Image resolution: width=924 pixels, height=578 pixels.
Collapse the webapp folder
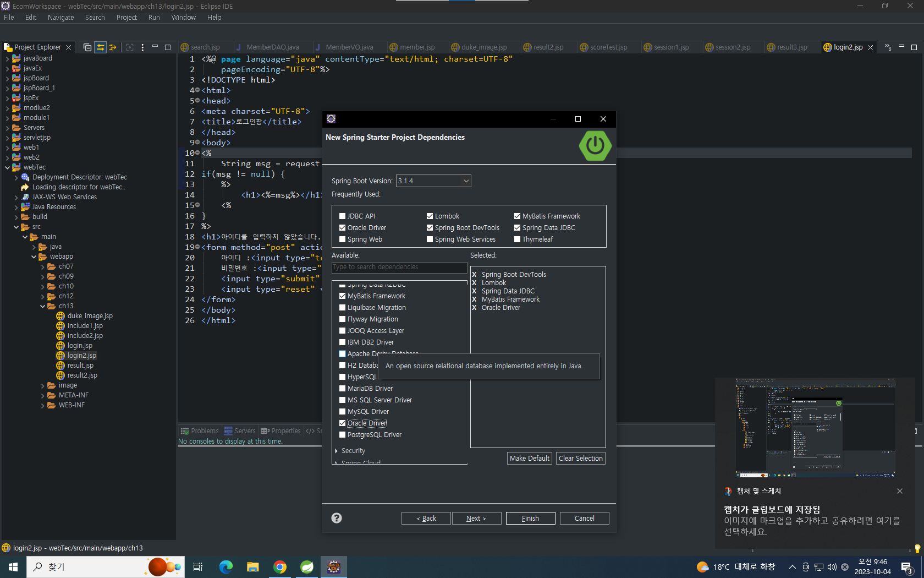pyautogui.click(x=34, y=257)
